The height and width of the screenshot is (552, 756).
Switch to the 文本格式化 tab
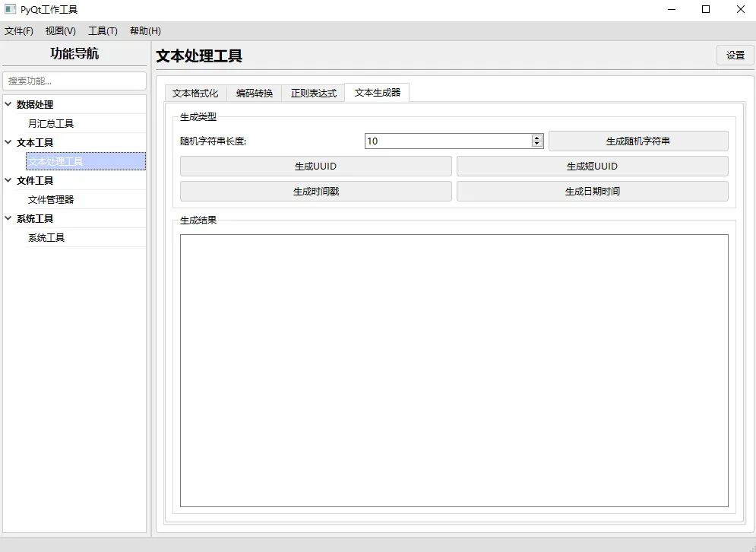coord(195,93)
